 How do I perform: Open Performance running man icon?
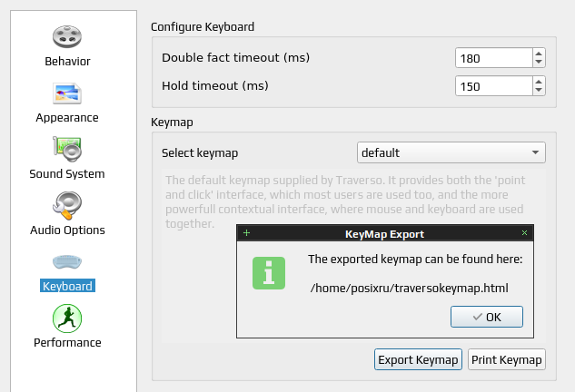67,318
